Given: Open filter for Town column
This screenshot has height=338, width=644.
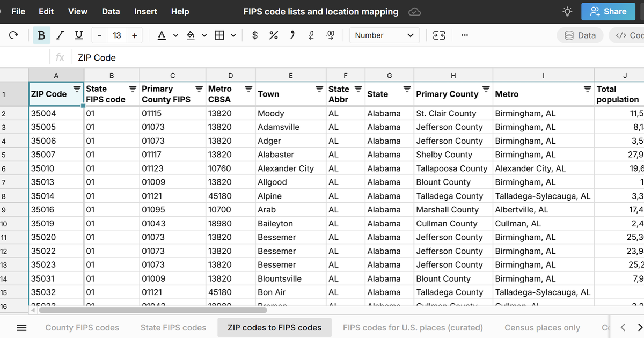Looking at the screenshot, I should coord(319,89).
